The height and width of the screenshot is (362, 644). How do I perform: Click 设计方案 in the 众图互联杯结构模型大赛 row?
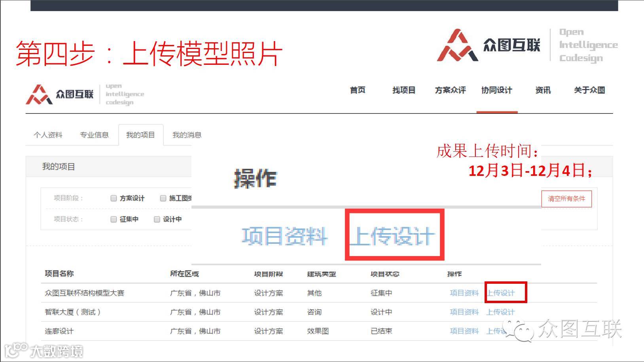(269, 293)
